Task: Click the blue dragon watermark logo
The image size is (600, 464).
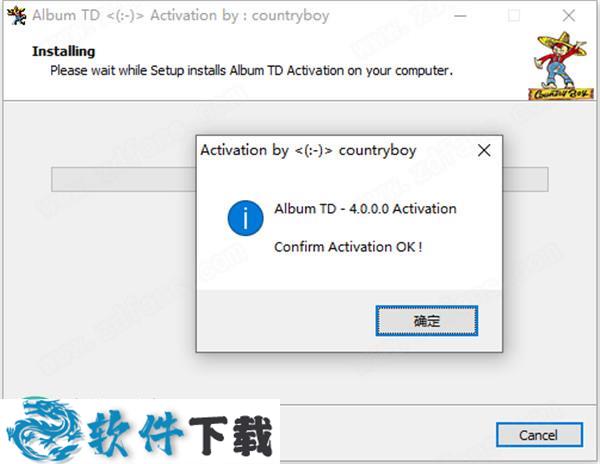Action: tap(44, 429)
